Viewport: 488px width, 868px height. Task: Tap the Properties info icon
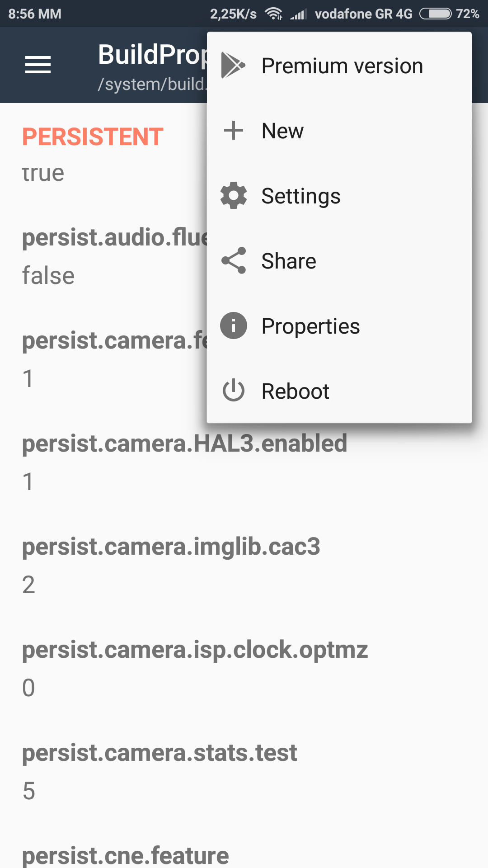pyautogui.click(x=234, y=325)
